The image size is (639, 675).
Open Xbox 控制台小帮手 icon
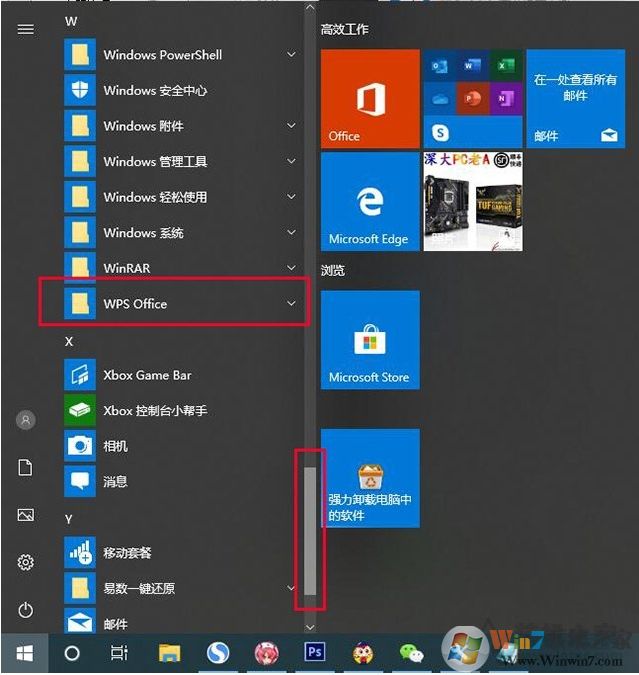click(80, 410)
